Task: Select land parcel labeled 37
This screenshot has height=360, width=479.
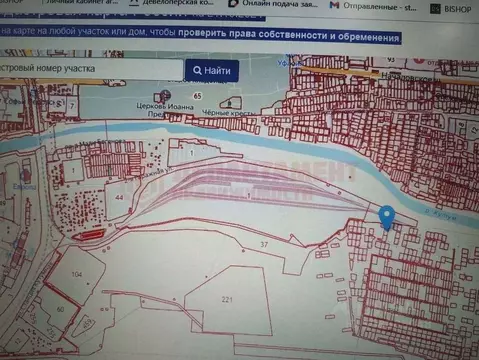Action: (x=264, y=245)
